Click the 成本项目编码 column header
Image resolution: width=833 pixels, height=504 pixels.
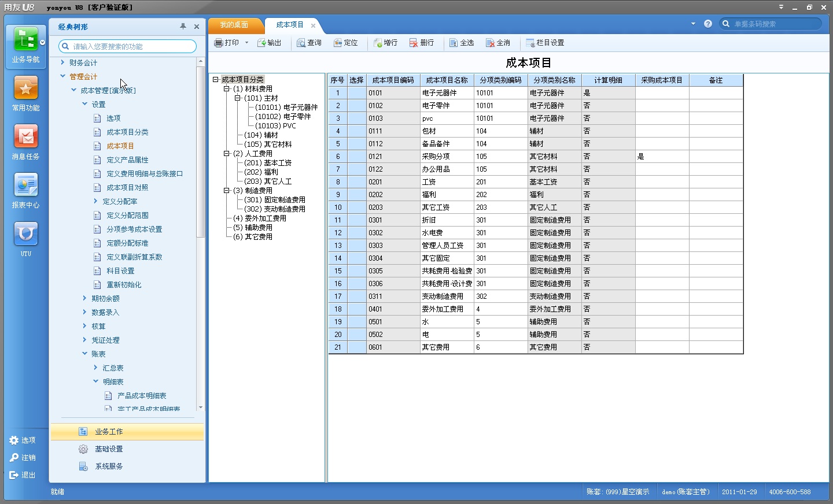click(393, 80)
